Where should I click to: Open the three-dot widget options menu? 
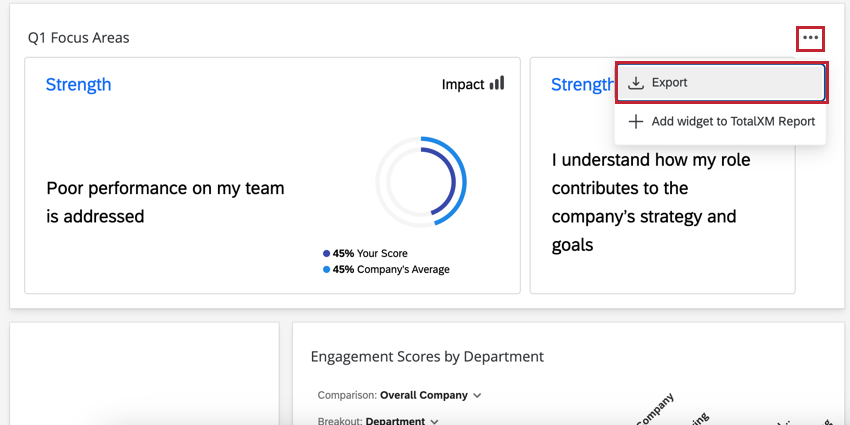(810, 39)
